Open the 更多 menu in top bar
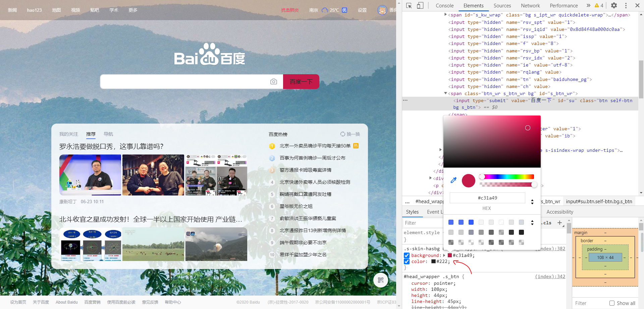 tap(133, 10)
